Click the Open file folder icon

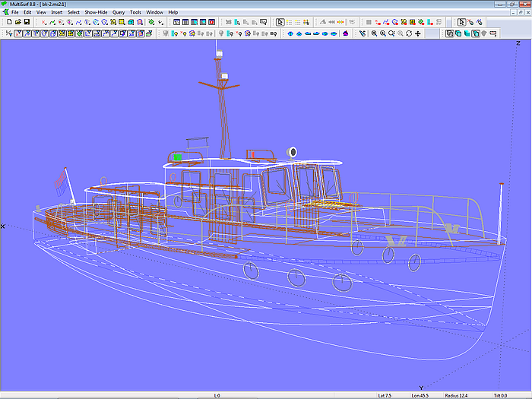(x=18, y=22)
